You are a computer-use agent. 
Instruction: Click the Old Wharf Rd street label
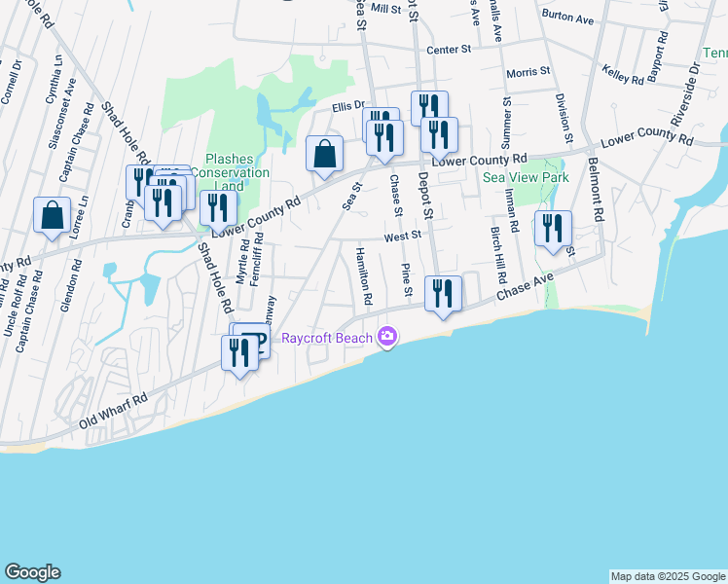coord(113,411)
